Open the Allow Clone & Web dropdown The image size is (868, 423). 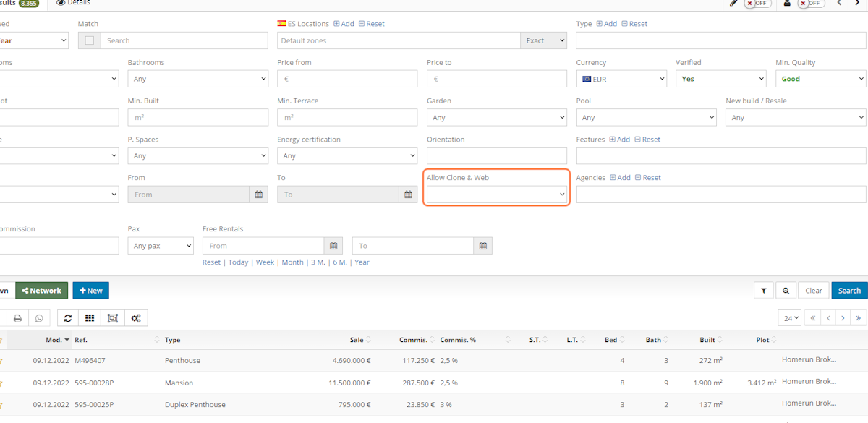(496, 195)
